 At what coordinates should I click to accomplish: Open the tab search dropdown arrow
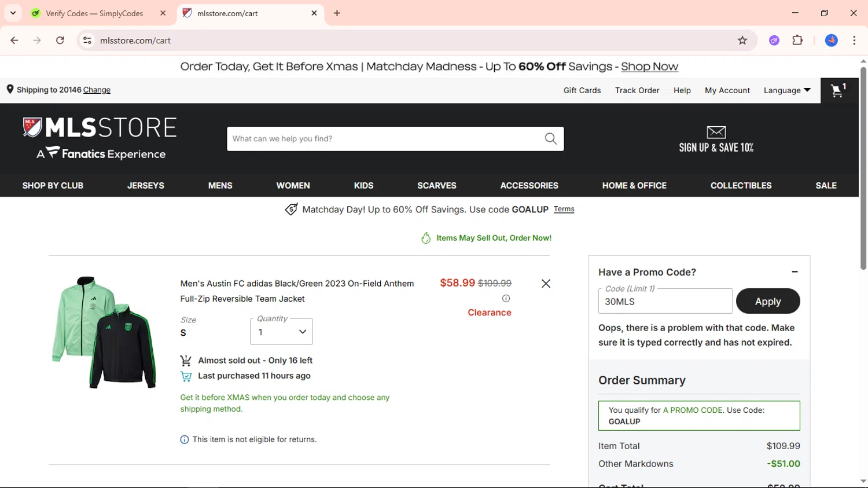(x=13, y=13)
